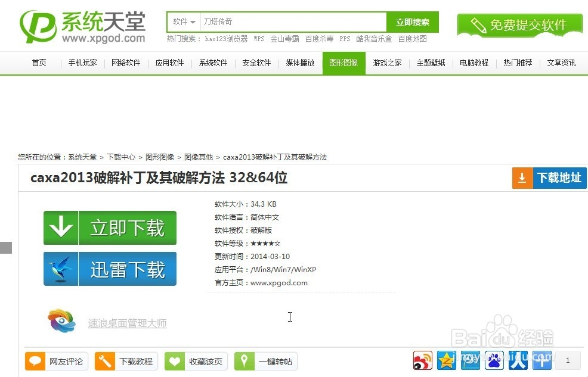
Task: Open the 文章资讯 navigation item
Action: coord(561,63)
